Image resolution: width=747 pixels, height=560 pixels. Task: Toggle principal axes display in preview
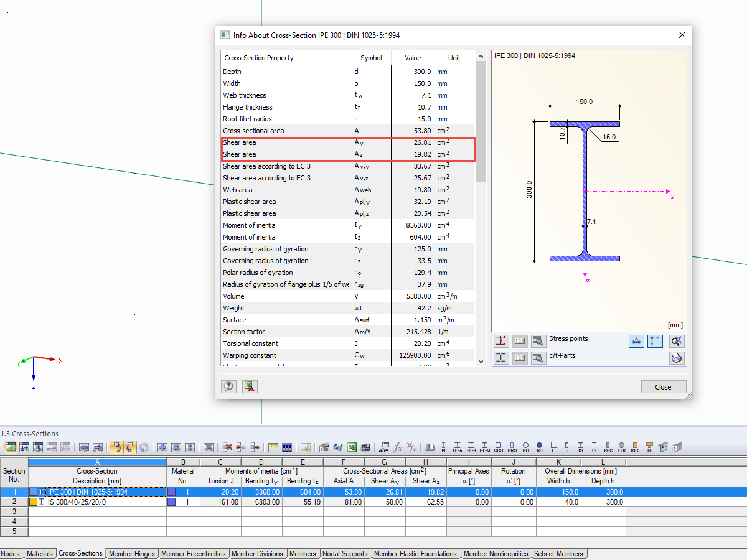(x=655, y=340)
